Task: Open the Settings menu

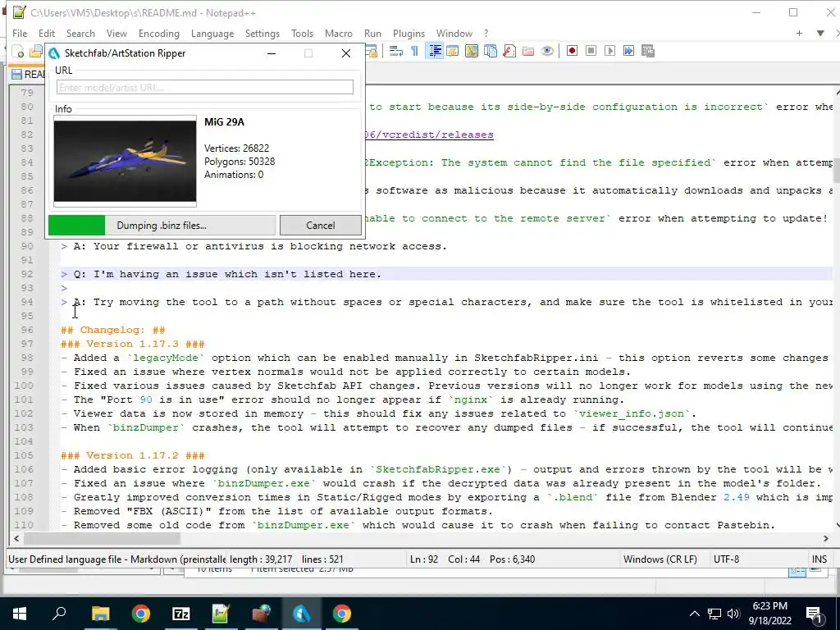Action: 262,33
